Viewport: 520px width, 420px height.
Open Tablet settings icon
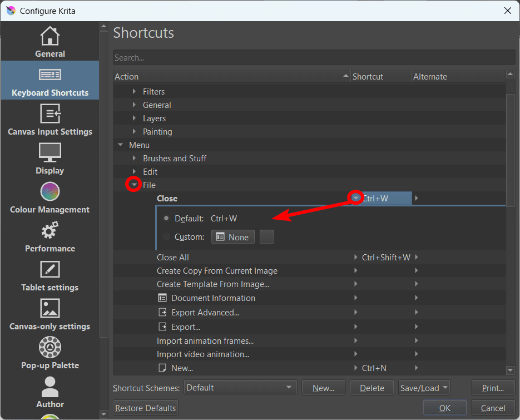tap(50, 270)
